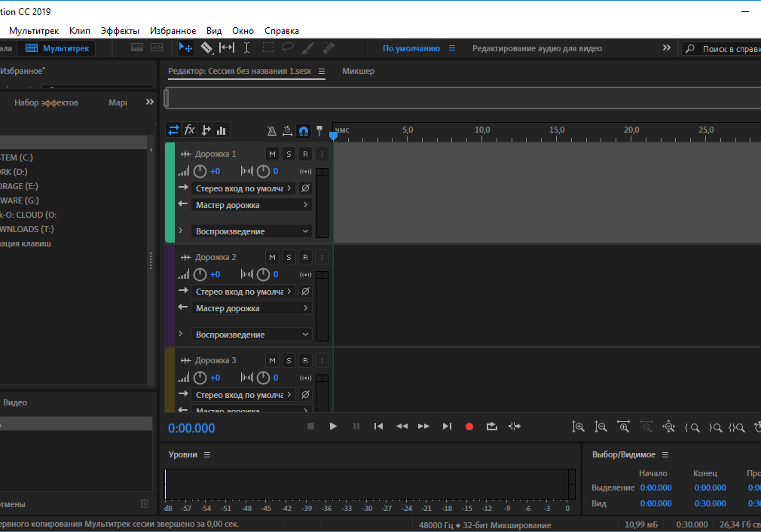Viewport: 761px width, 532px height.
Task: Toggle Skip Selection icon
Action: tap(515, 427)
